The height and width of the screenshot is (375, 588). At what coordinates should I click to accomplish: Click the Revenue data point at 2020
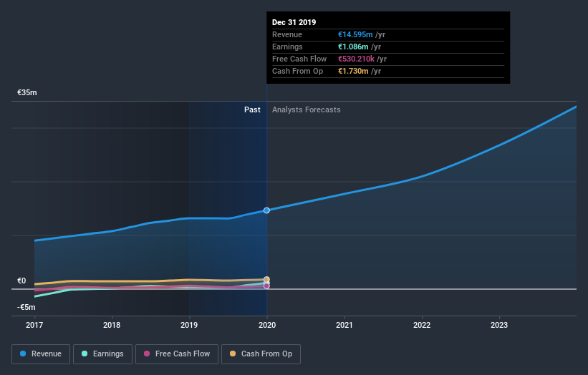tap(266, 210)
